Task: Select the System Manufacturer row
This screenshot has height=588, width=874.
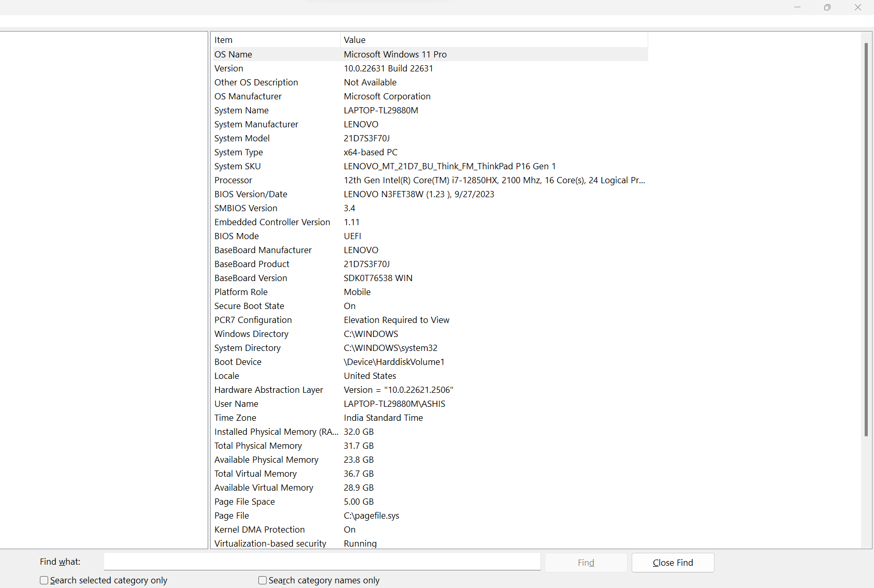Action: (x=430, y=124)
